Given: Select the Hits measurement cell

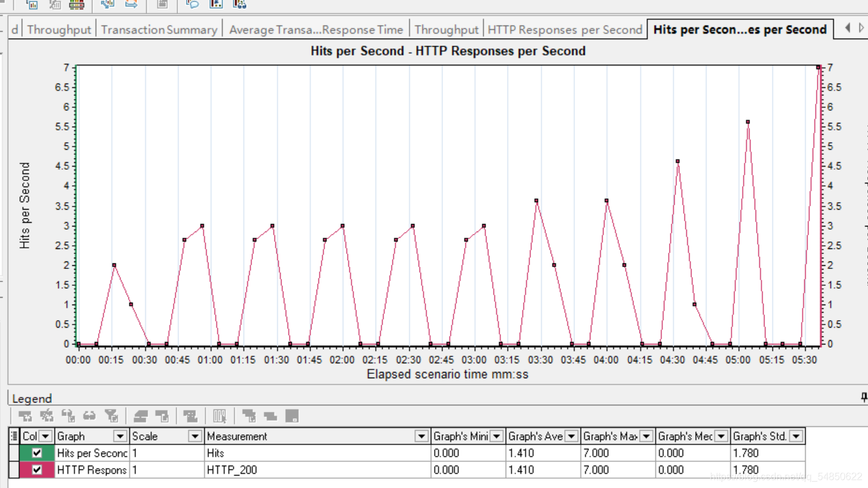Looking at the screenshot, I should tap(318, 453).
